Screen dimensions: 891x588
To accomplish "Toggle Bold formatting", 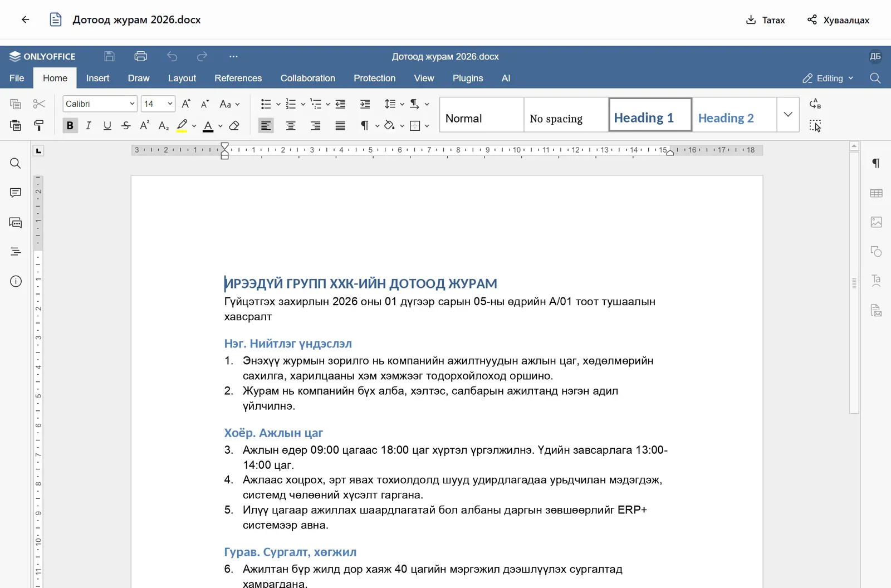I will pos(70,126).
